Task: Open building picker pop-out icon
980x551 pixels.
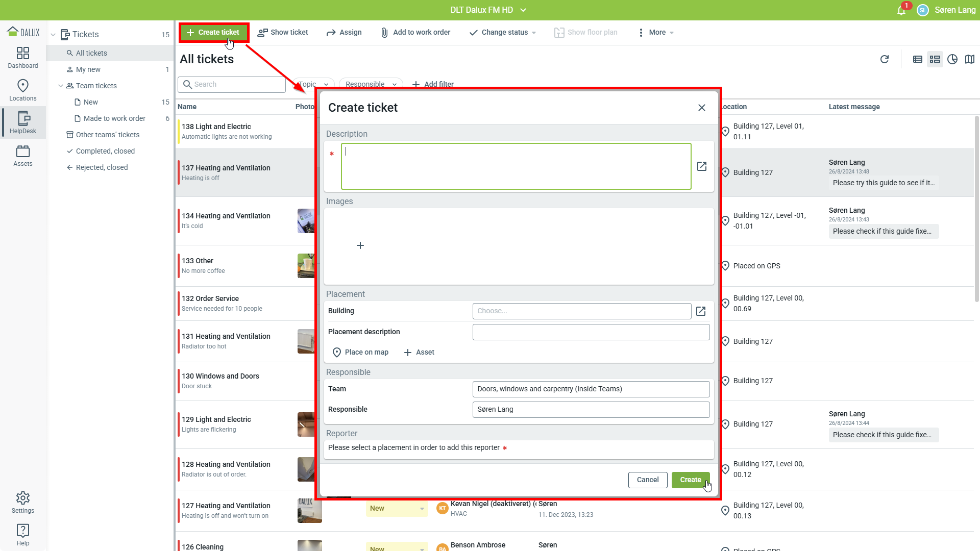Action: (701, 311)
